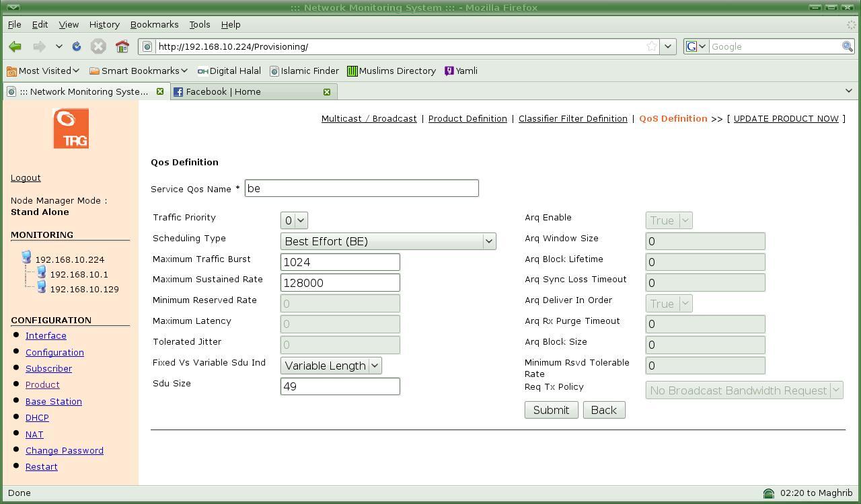This screenshot has width=861, height=504.
Task: Click the Service Qos Name field
Action: tap(361, 188)
